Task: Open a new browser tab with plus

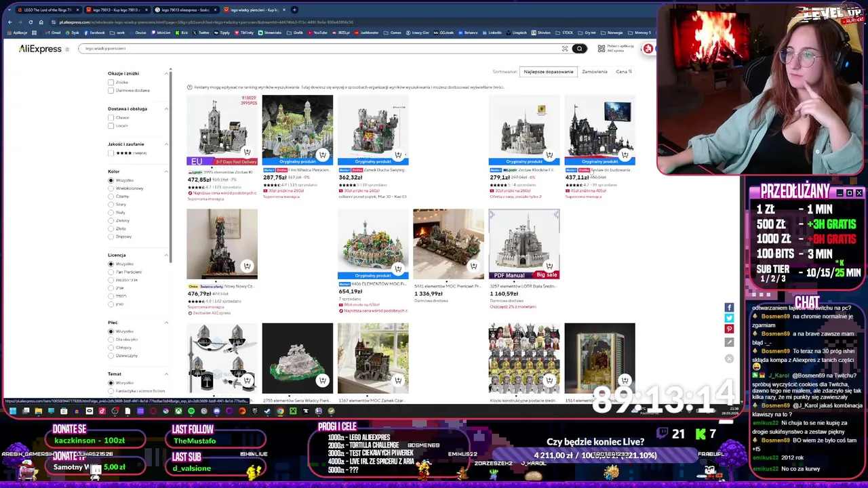Action: [294, 10]
